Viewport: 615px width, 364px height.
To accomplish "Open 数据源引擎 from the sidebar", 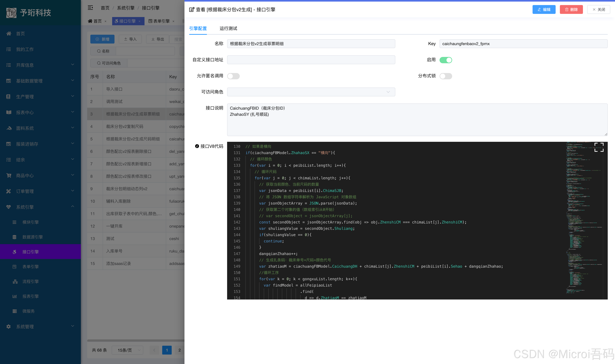I will tap(32, 237).
